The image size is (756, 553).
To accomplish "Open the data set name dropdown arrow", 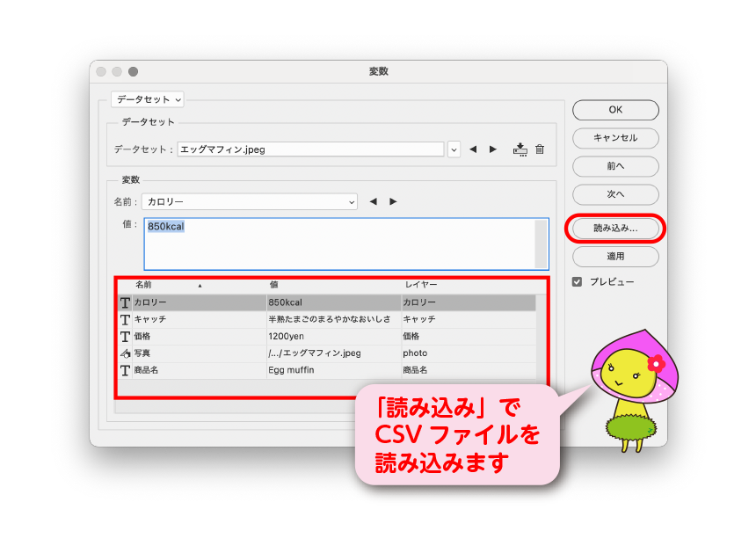I will [454, 149].
